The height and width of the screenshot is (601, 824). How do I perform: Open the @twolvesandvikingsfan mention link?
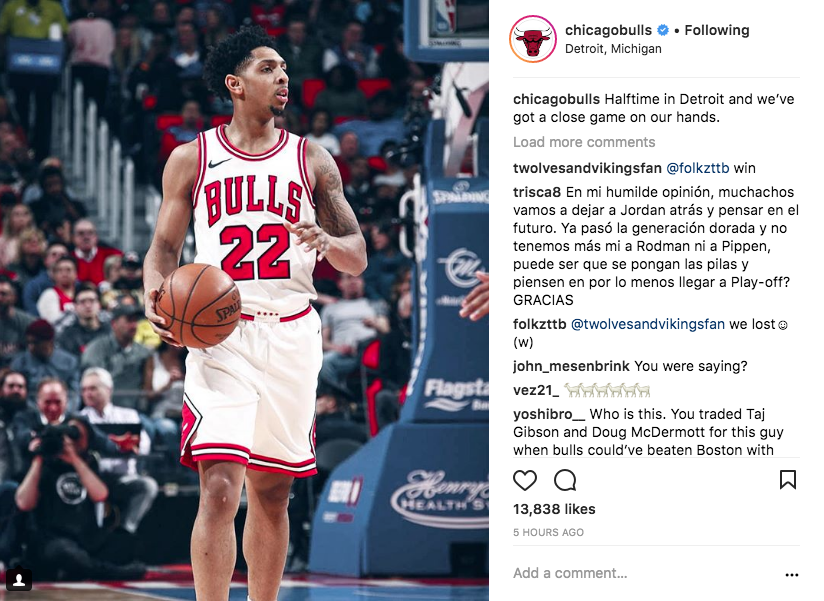click(647, 324)
